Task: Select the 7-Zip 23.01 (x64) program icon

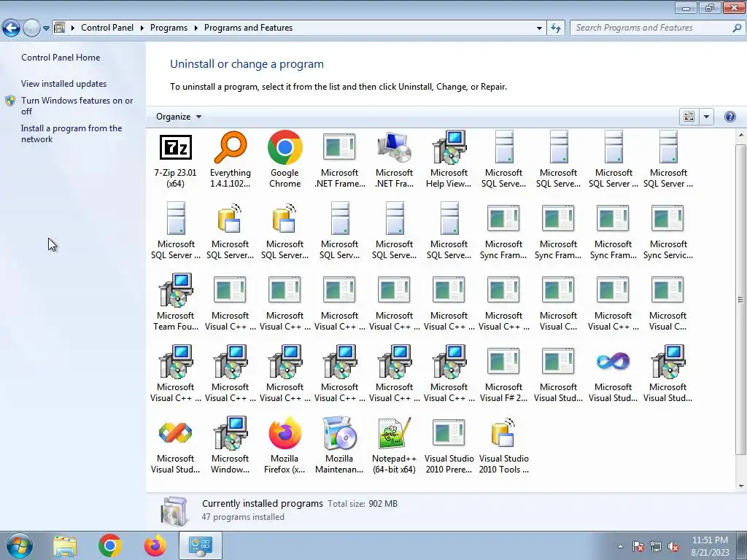Action: pyautogui.click(x=175, y=159)
